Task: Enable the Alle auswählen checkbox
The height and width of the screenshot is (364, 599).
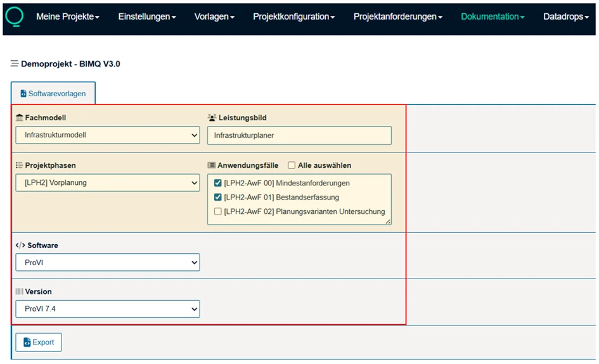Action: (292, 165)
